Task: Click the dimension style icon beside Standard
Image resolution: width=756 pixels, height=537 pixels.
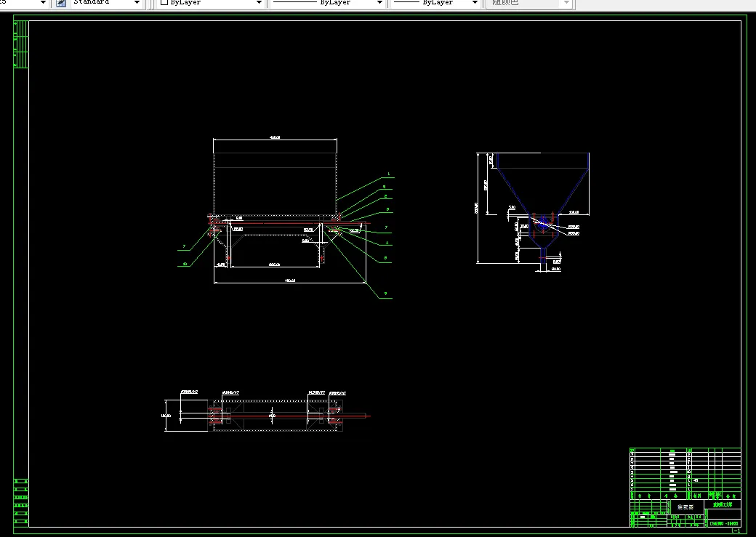Action: coord(61,3)
